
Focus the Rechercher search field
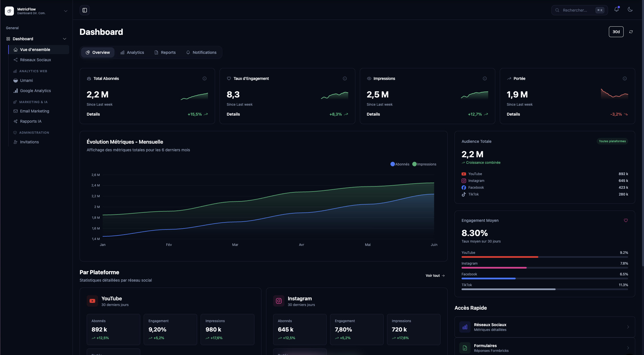pyautogui.click(x=579, y=10)
